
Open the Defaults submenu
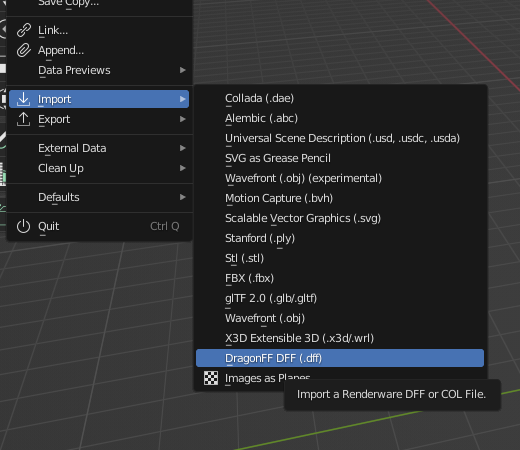(x=99, y=197)
